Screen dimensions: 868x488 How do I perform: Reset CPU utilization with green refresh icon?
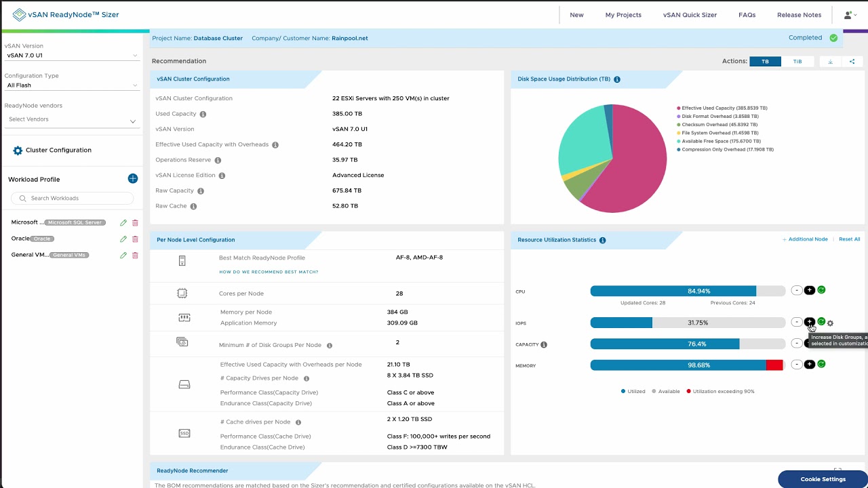click(x=821, y=290)
